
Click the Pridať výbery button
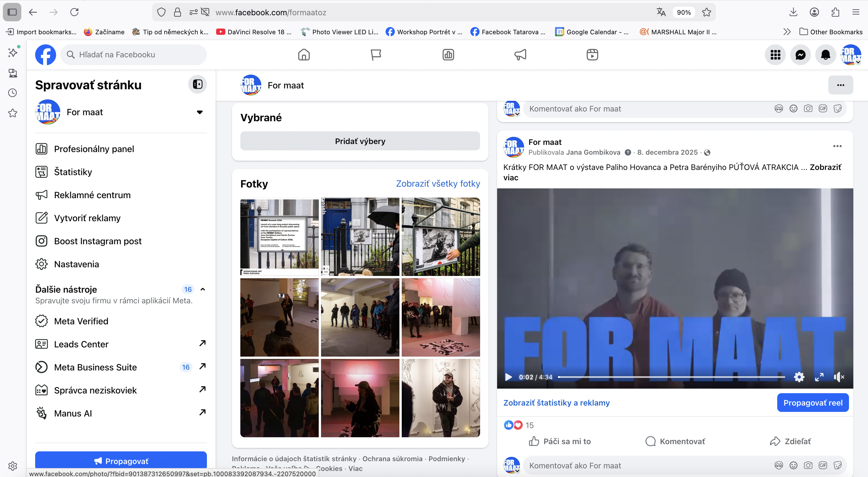pos(360,141)
